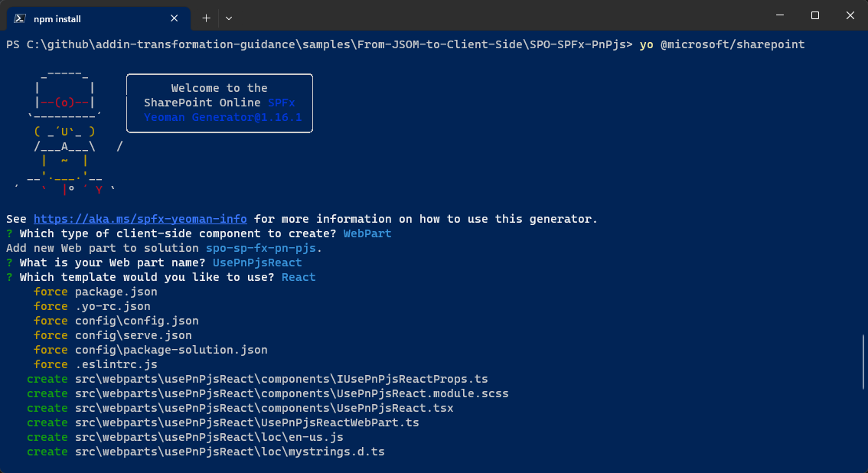
Task: Expand the new tab profile dropdown
Action: (x=229, y=18)
